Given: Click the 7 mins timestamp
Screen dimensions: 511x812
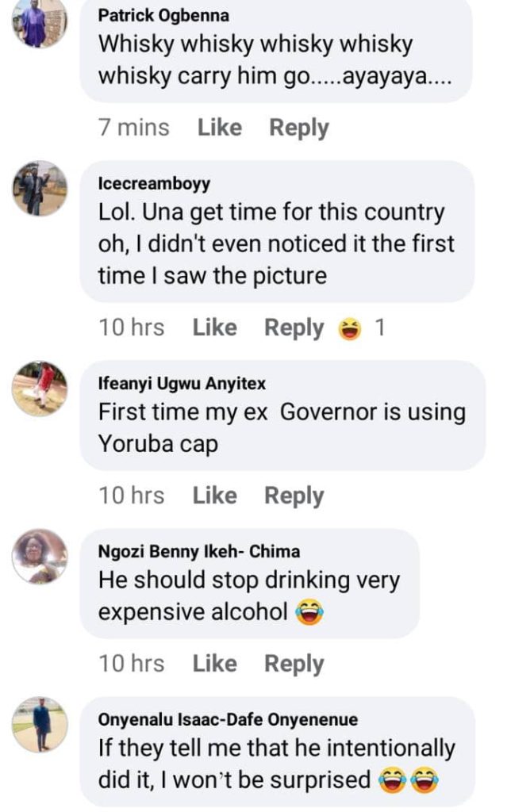Looking at the screenshot, I should 133,128.
